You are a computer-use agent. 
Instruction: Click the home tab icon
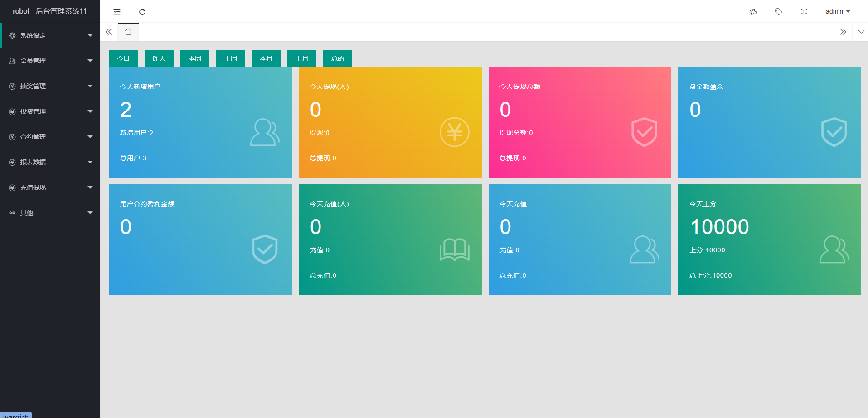tap(128, 32)
